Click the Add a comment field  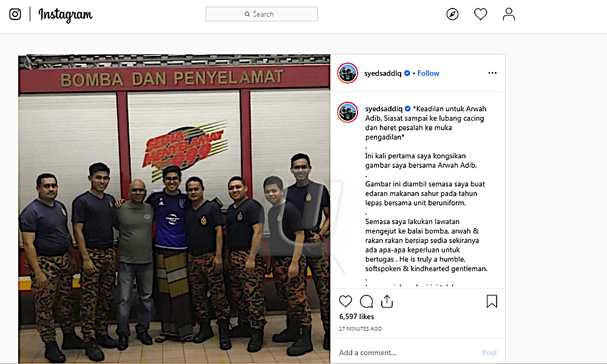point(407,353)
